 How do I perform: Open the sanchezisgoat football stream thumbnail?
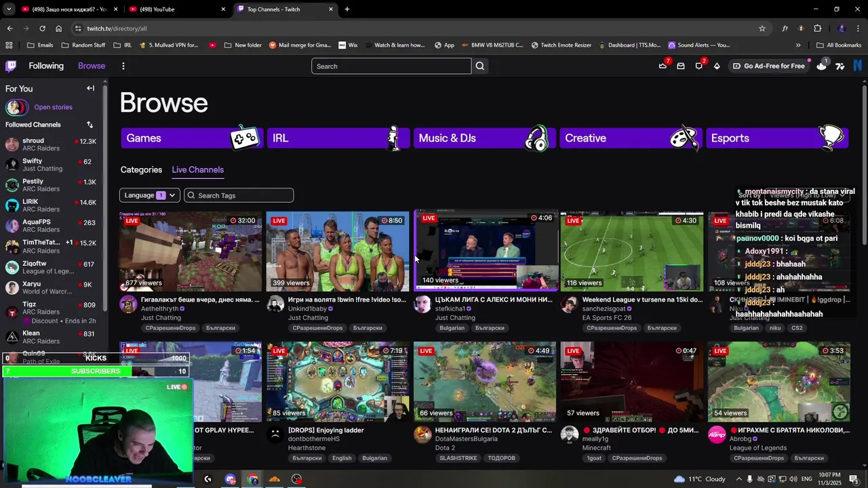[632, 251]
